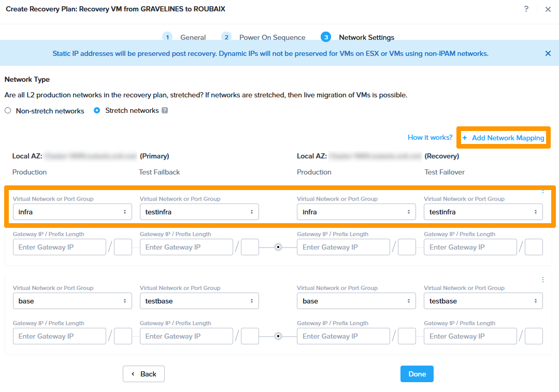Image resolution: width=559 pixels, height=392 pixels.
Task: Select Non-stretch networks radio option
Action: (x=8, y=111)
